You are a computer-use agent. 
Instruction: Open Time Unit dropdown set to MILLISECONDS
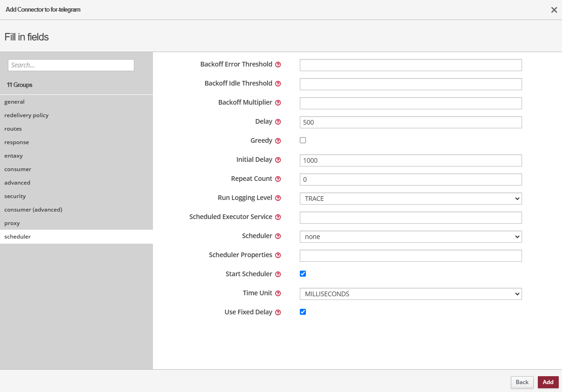[410, 294]
